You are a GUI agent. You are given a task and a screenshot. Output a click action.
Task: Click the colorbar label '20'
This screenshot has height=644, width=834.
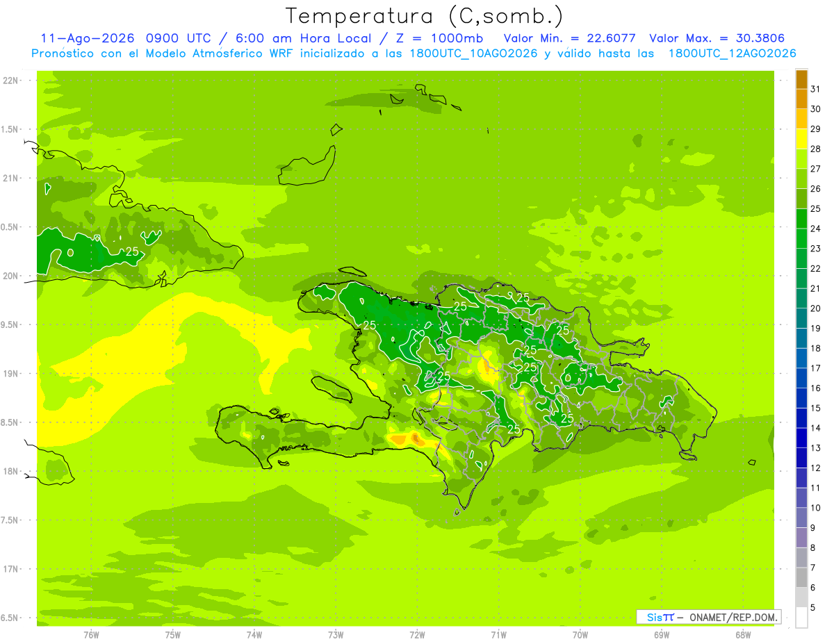pyautogui.click(x=815, y=308)
